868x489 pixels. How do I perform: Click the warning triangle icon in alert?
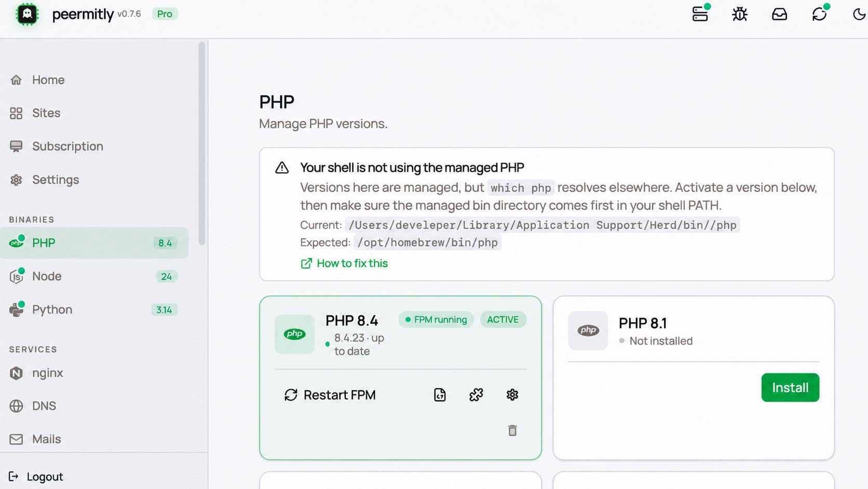coord(282,167)
